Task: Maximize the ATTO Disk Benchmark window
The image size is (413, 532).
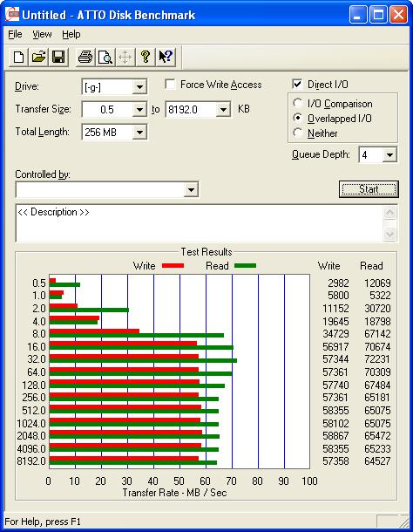Action: (x=378, y=15)
